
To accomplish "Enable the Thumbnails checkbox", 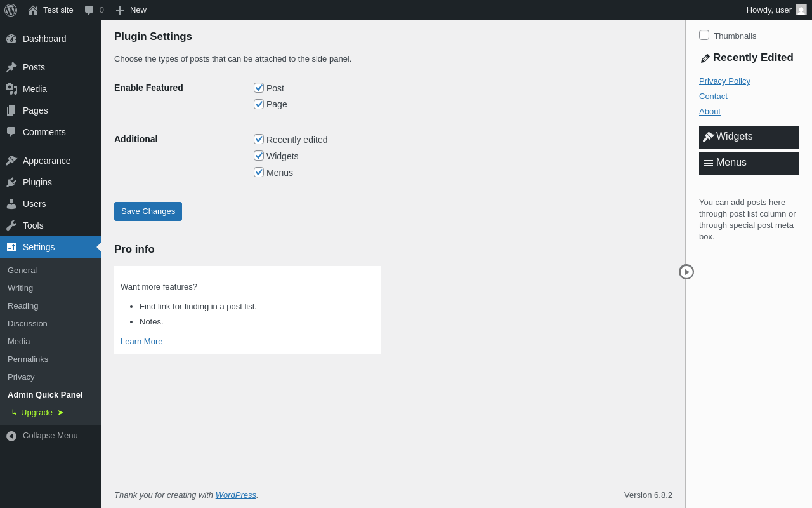I will tap(704, 35).
